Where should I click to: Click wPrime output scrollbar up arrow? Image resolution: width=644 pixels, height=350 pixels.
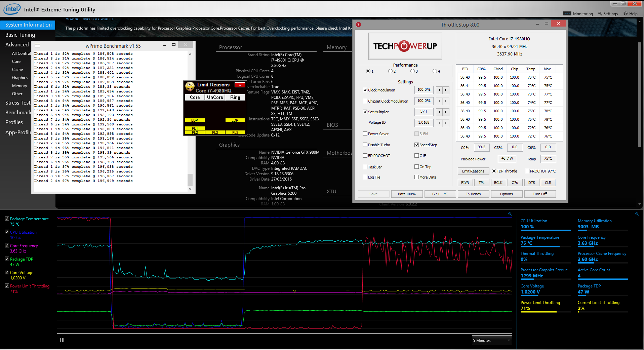click(x=190, y=54)
